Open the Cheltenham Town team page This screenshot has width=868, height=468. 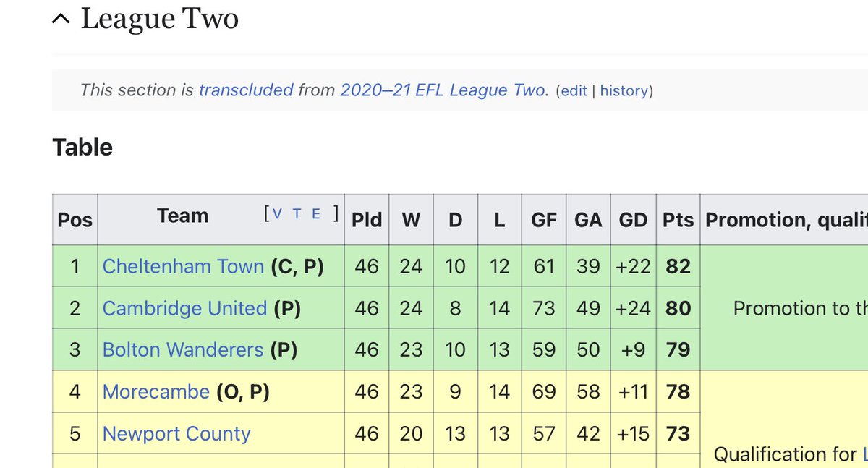click(183, 266)
